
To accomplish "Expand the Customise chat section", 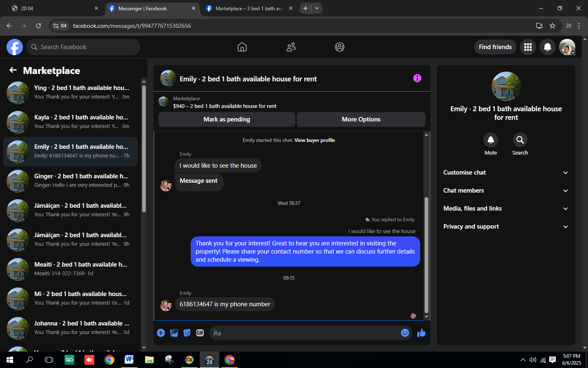I will [x=506, y=173].
